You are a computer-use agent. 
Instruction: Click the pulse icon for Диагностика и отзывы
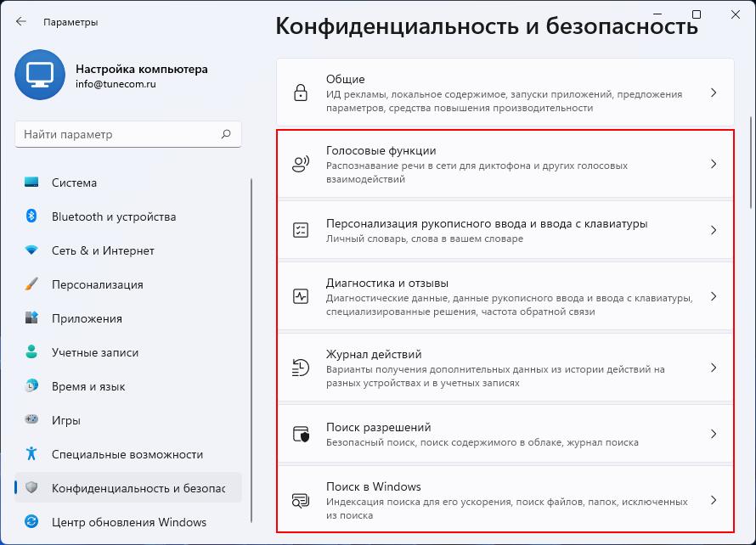(301, 296)
